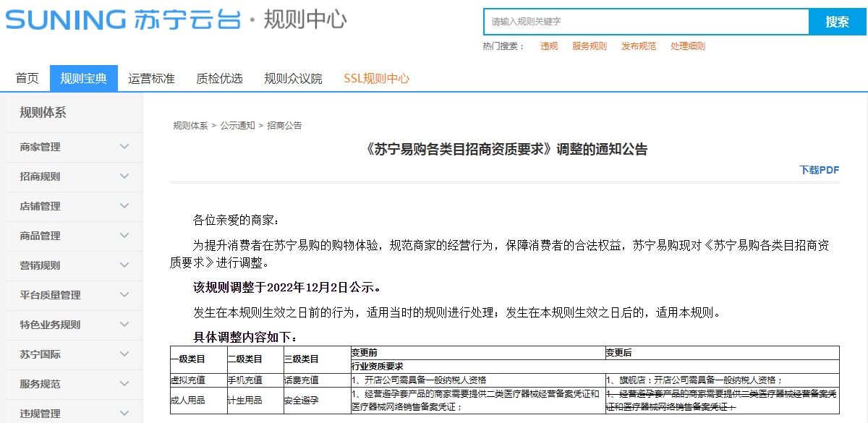868x423 pixels.
Task: Click the 公示通知 breadcrumb link
Action: pos(238,126)
